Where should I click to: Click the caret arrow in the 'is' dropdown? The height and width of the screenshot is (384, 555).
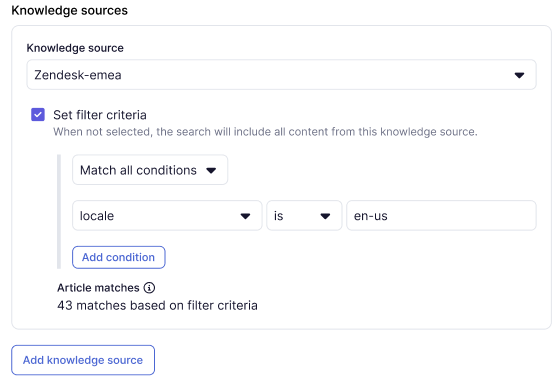325,216
